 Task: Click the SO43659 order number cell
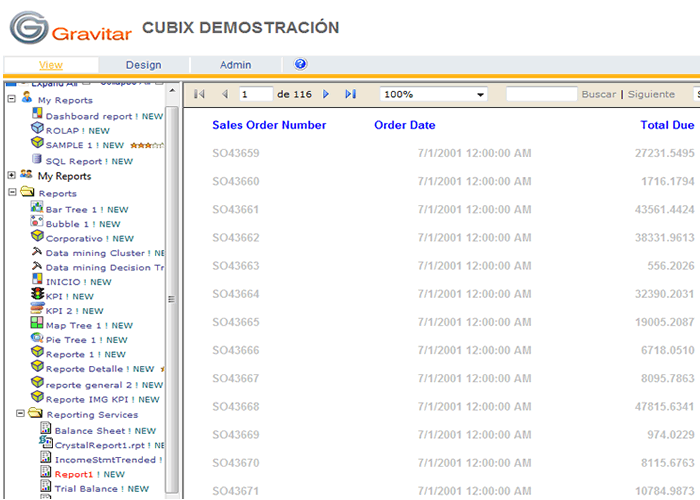236,153
